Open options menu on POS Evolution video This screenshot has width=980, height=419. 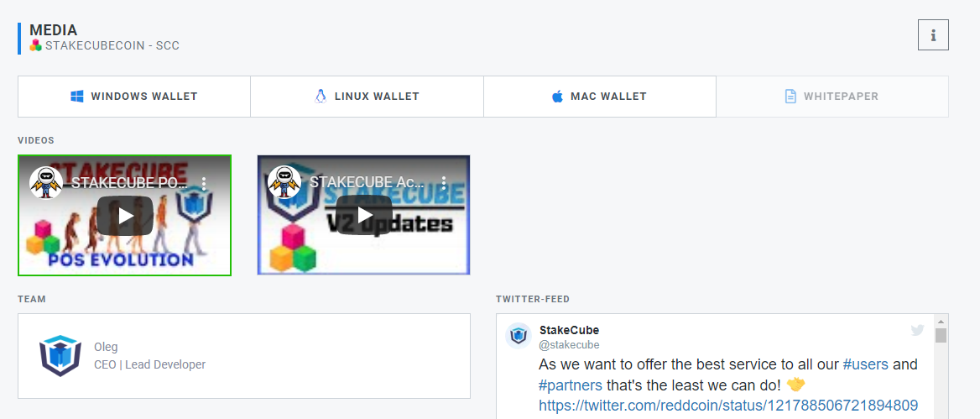[204, 183]
